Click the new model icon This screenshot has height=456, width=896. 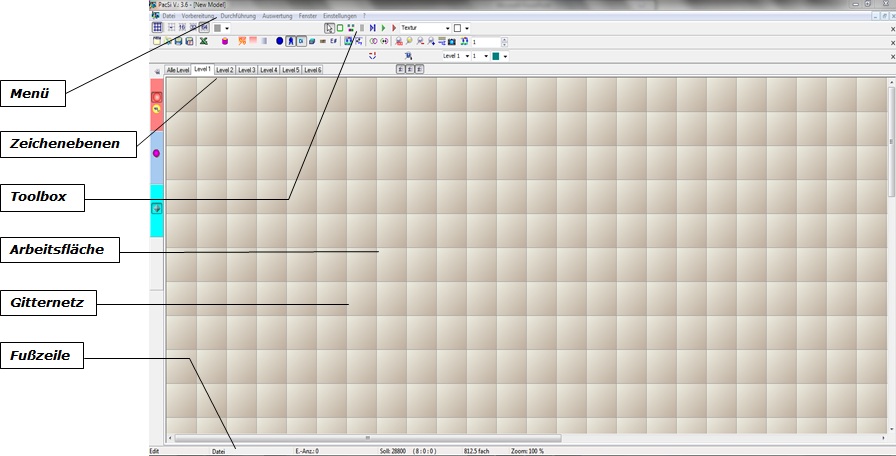pyautogui.click(x=157, y=41)
